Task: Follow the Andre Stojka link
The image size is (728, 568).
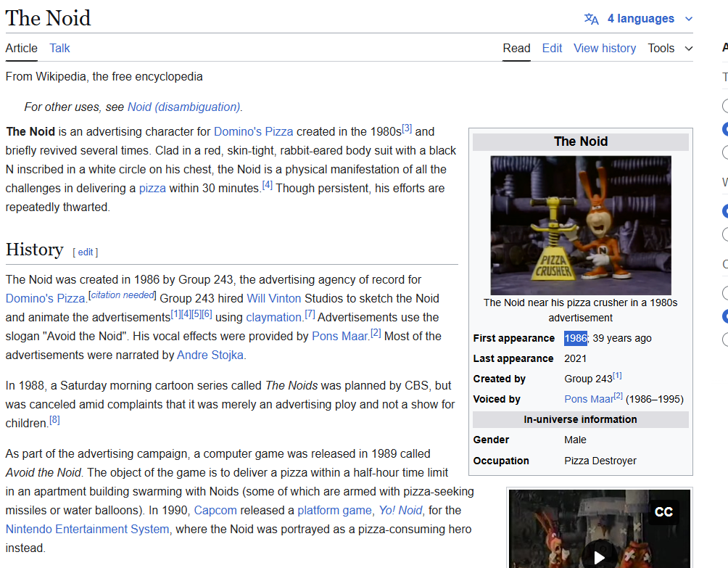Action: [x=210, y=355]
